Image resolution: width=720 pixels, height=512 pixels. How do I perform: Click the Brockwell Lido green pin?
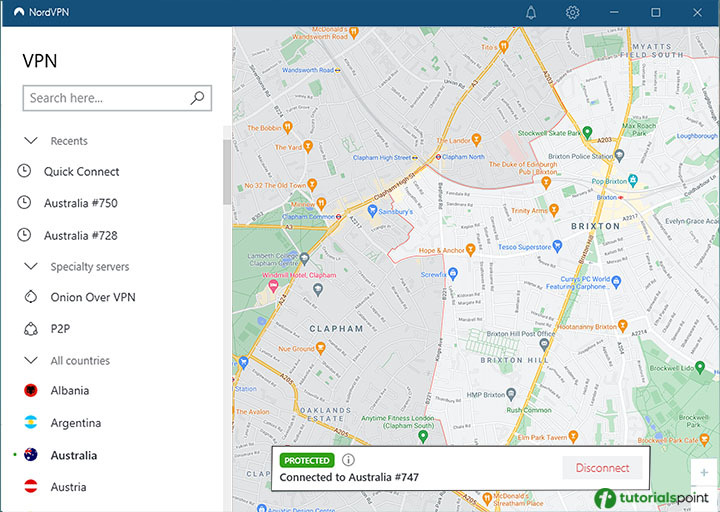tap(700, 367)
